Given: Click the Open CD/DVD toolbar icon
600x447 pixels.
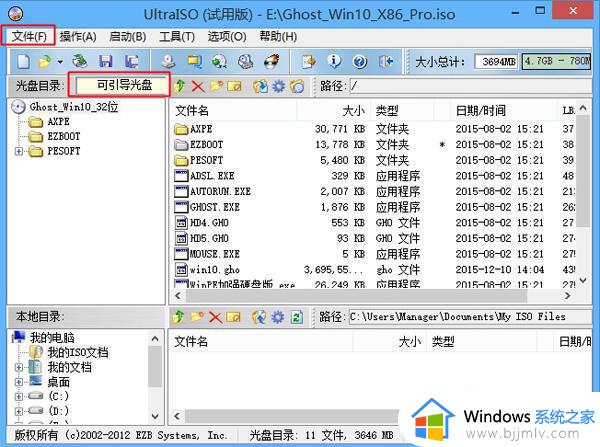Looking at the screenshot, I should pyautogui.click(x=80, y=61).
